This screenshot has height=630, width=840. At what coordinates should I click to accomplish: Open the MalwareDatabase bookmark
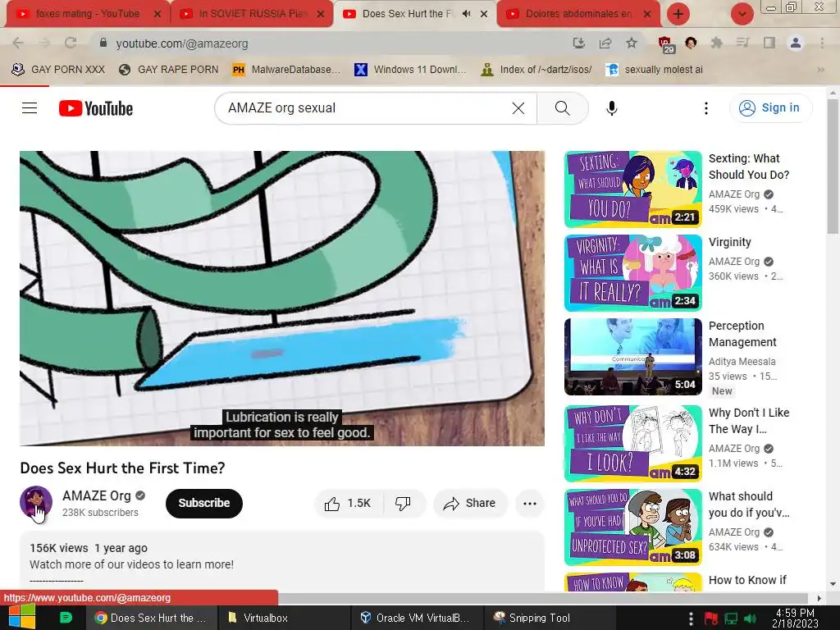pyautogui.click(x=286, y=70)
